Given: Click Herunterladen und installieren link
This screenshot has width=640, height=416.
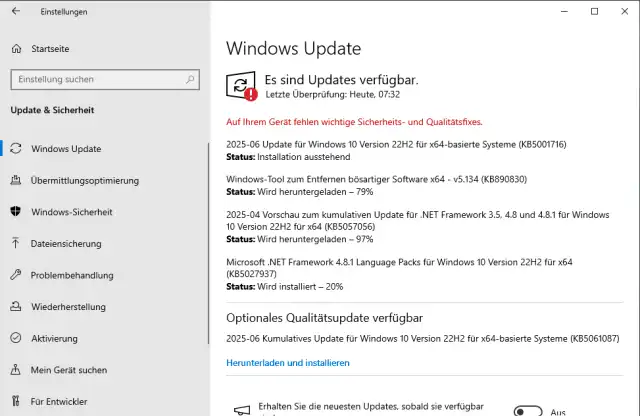Looking at the screenshot, I should pos(288,363).
